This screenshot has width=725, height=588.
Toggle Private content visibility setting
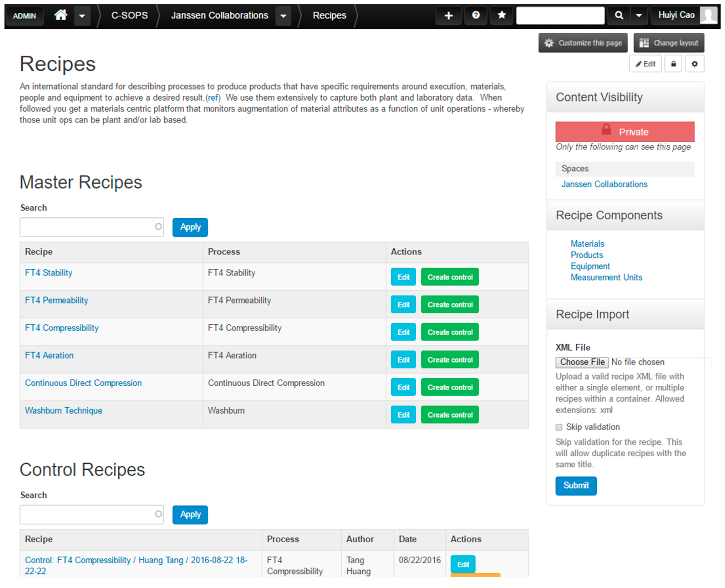tap(626, 131)
